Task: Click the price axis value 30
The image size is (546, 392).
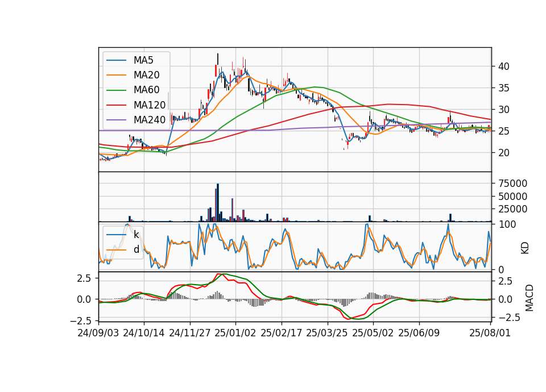Action: (x=504, y=110)
